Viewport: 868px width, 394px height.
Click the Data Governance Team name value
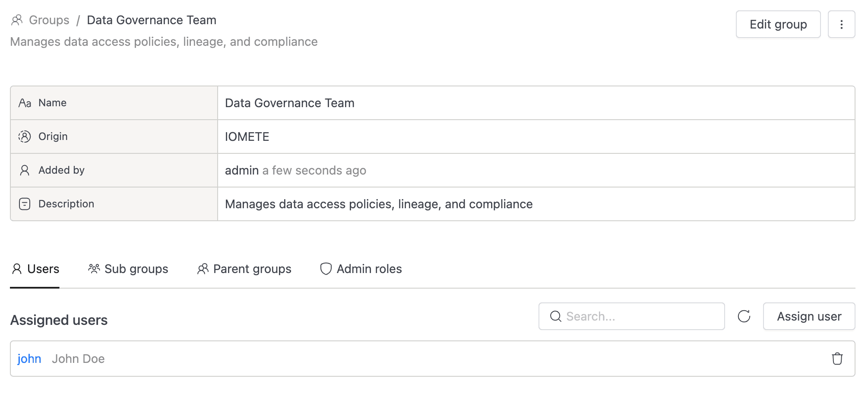point(289,103)
